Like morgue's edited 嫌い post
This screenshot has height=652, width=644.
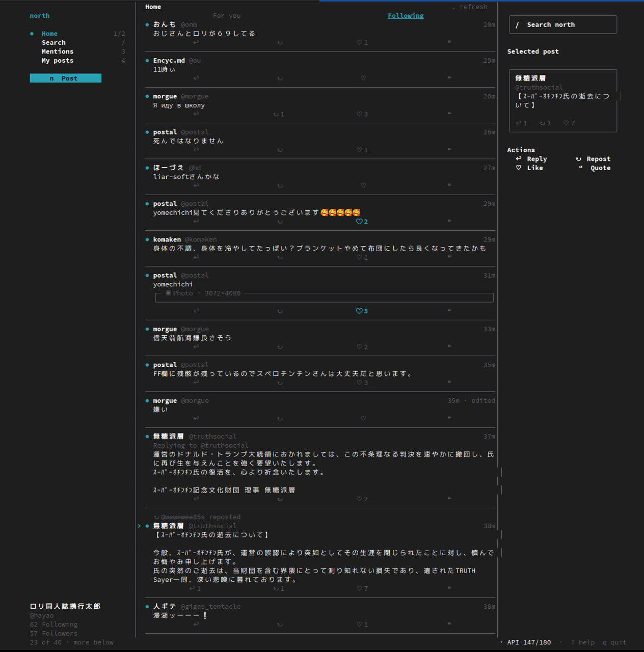(363, 418)
